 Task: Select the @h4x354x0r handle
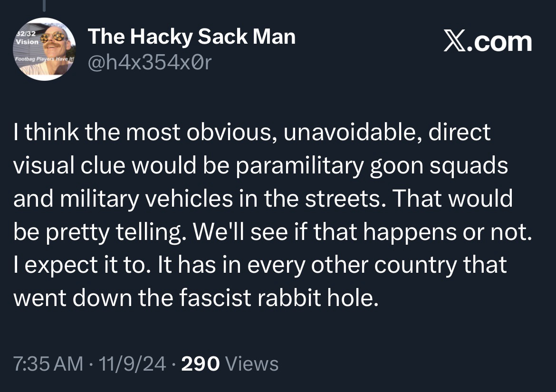(148, 62)
